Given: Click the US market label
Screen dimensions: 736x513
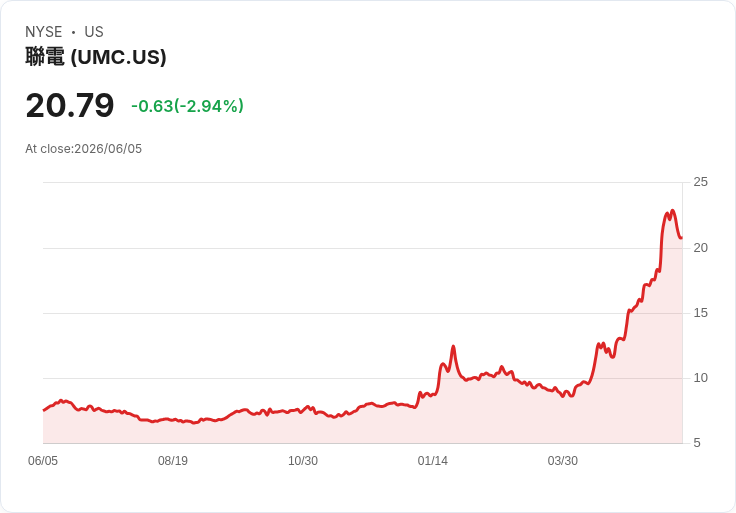Looking at the screenshot, I should tap(94, 32).
